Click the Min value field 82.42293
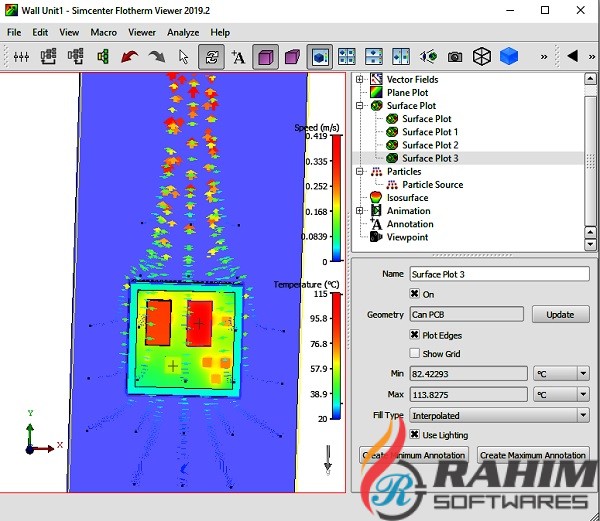This screenshot has height=521, width=600. click(468, 373)
